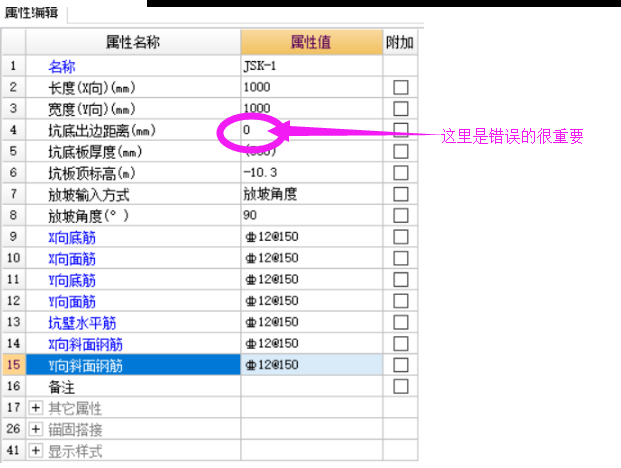
Task: Expand the 显示样式 group
Action: pyautogui.click(x=36, y=451)
